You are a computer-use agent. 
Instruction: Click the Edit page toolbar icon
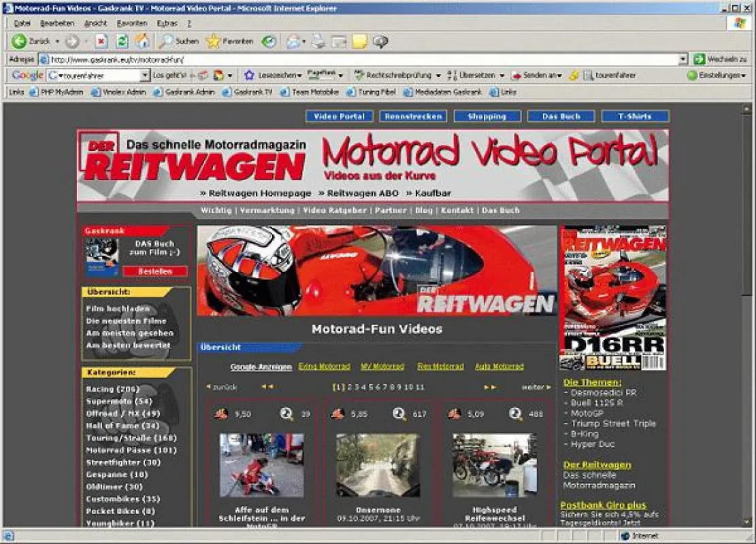pyautogui.click(x=339, y=42)
